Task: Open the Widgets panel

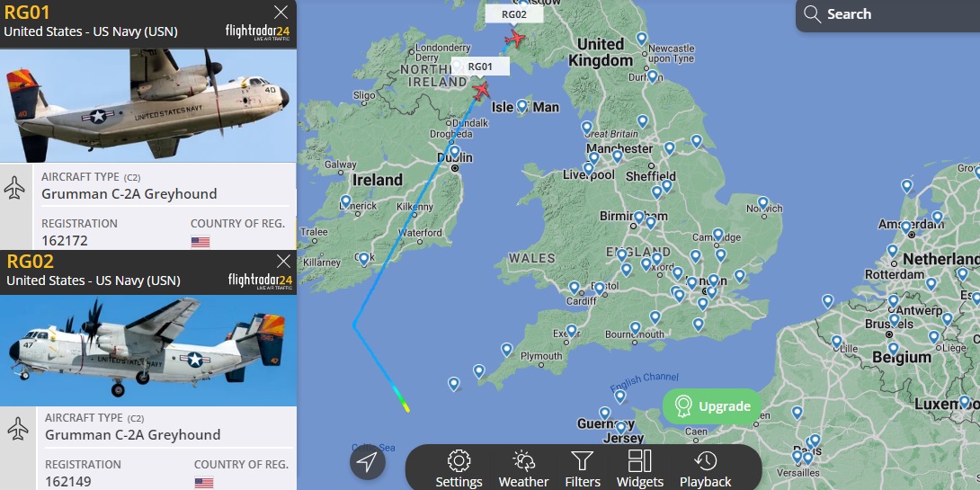Action: pos(640,469)
